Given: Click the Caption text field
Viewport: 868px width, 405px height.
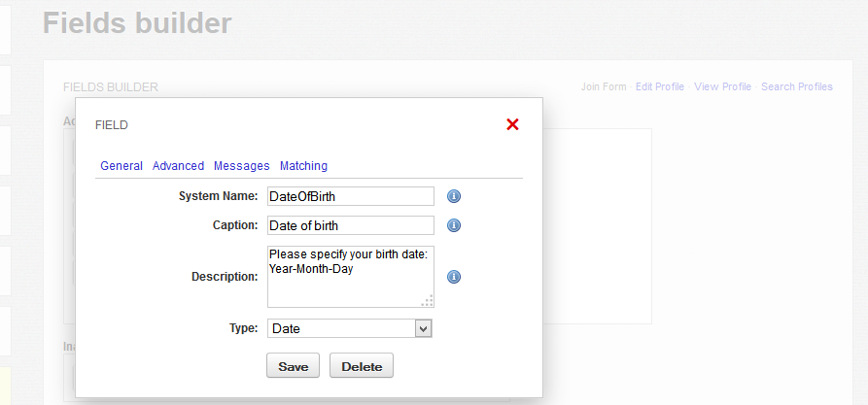Looking at the screenshot, I should [x=350, y=225].
